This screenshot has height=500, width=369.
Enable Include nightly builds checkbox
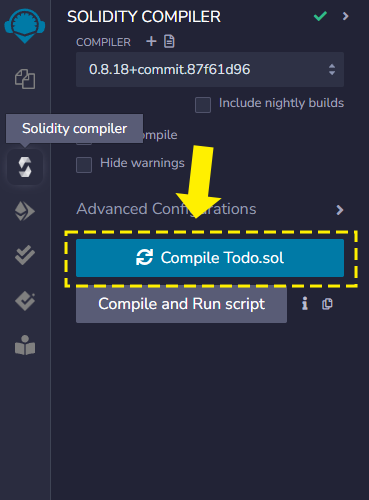pyautogui.click(x=203, y=105)
